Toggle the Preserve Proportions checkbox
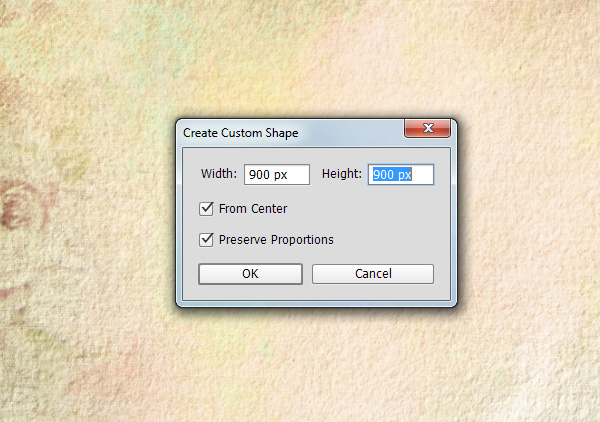 pos(206,240)
